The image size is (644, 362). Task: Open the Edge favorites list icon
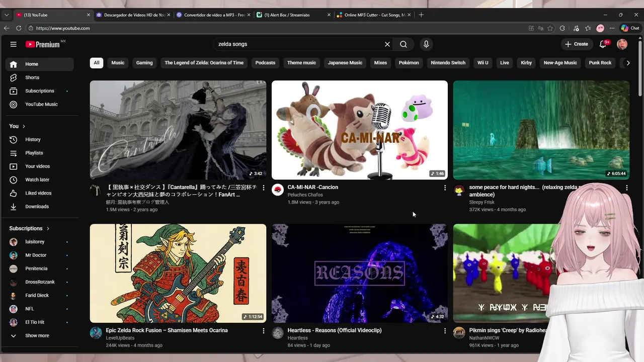588,28
